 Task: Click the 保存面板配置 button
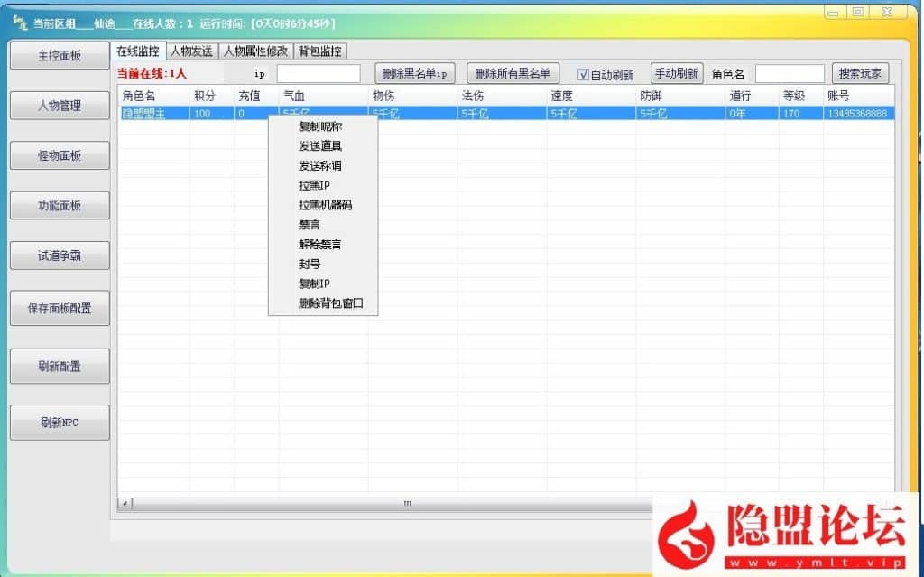click(x=60, y=308)
